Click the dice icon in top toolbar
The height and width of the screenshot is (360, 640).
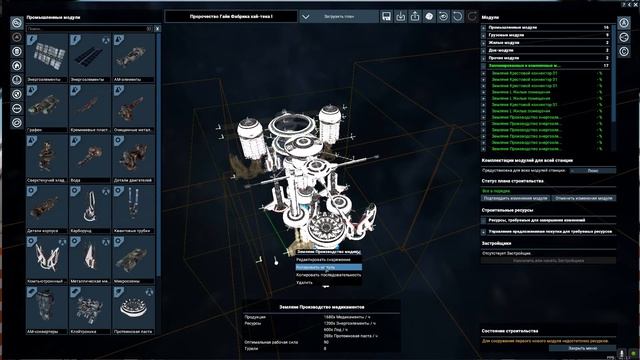[429, 16]
